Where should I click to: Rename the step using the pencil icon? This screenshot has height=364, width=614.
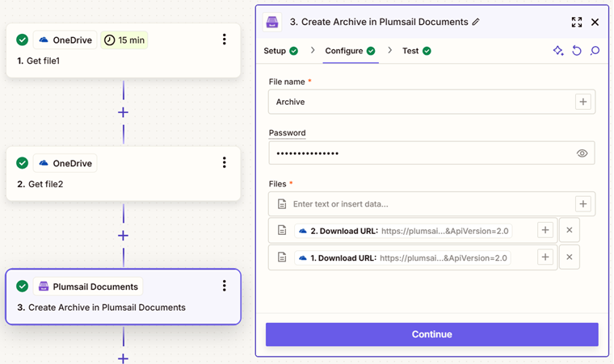[x=476, y=22]
